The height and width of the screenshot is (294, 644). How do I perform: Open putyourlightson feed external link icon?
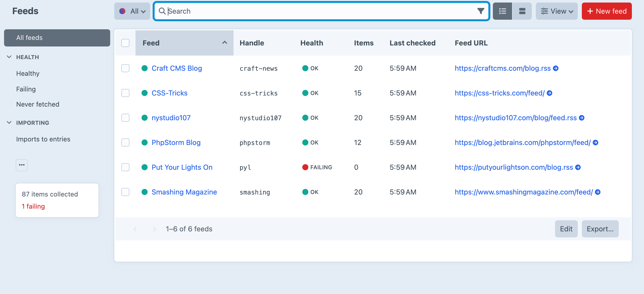(x=578, y=167)
